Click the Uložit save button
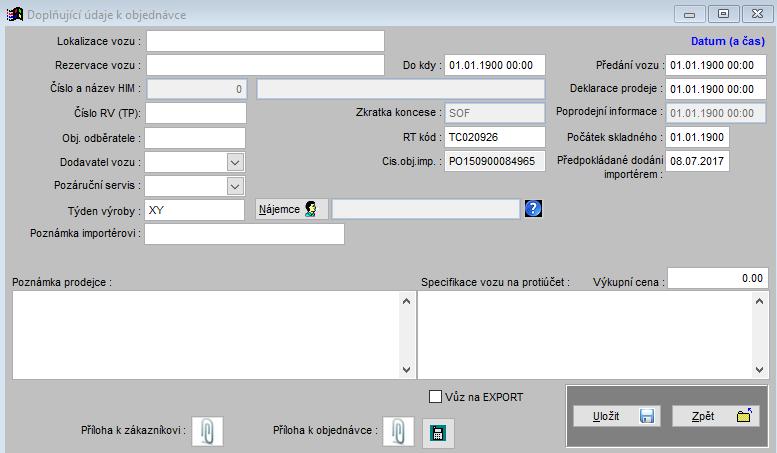This screenshot has width=777, height=453. coord(617,416)
